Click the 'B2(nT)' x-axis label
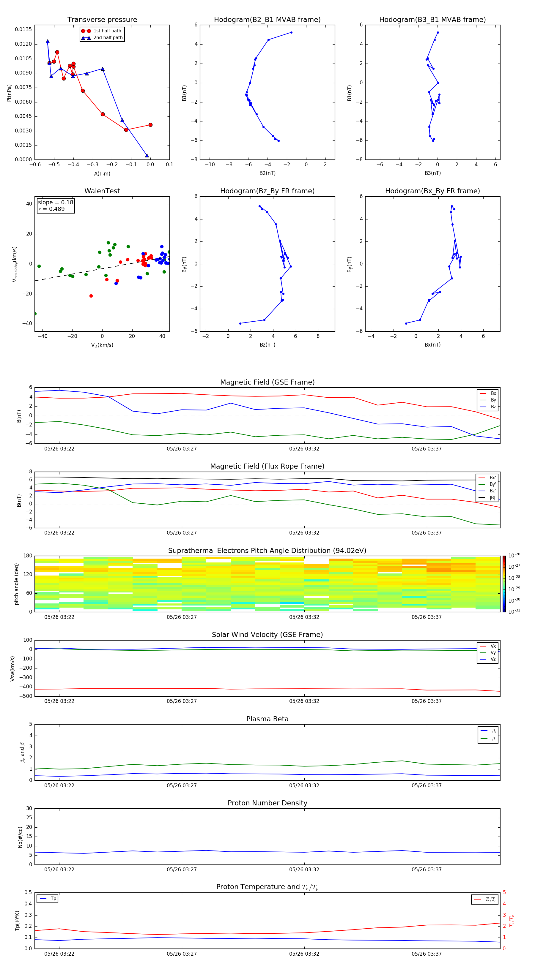Viewport: 535px width, 980px height. click(x=267, y=173)
